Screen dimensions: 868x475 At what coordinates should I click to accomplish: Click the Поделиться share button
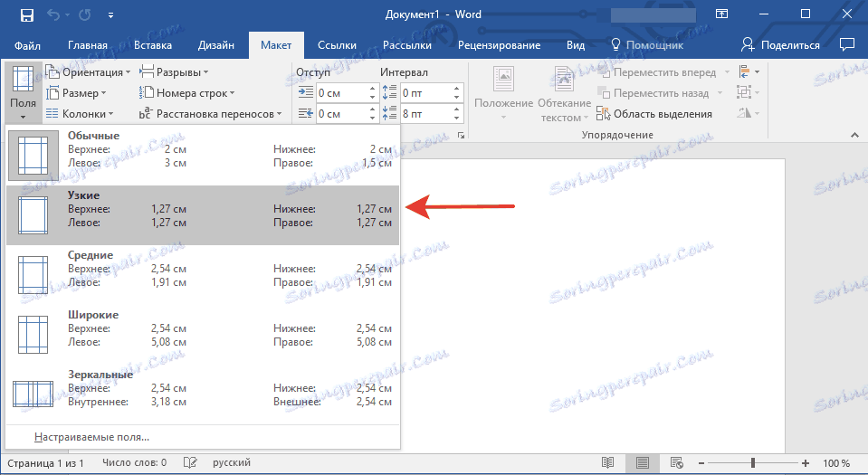pos(780,45)
